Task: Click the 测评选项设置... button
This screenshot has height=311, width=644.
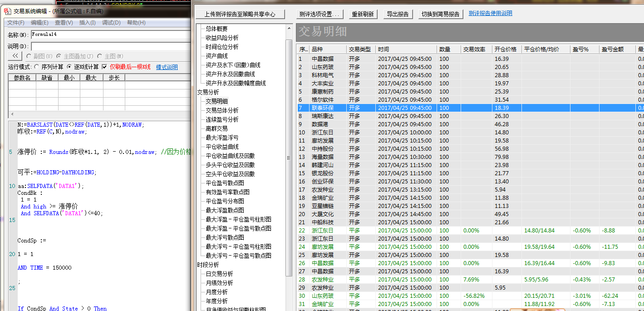Action: [x=320, y=14]
